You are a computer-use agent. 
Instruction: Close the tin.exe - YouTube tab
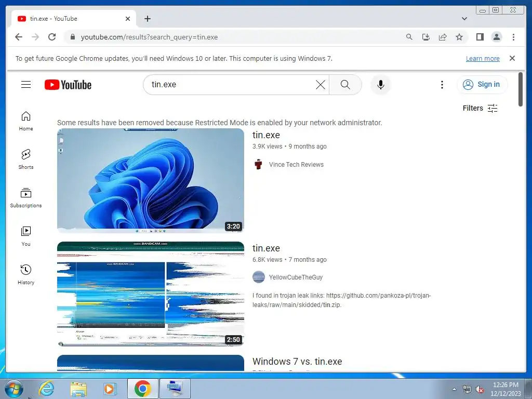click(128, 19)
